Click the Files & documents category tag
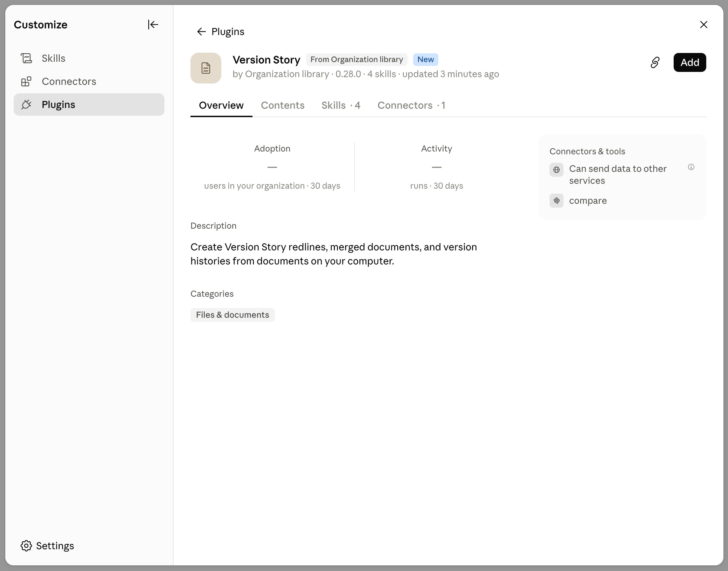Image resolution: width=728 pixels, height=571 pixels. [x=232, y=315]
